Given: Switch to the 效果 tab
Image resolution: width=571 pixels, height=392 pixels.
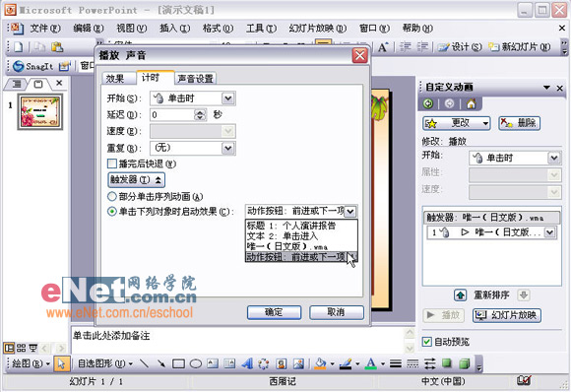Looking at the screenshot, I should (115, 79).
